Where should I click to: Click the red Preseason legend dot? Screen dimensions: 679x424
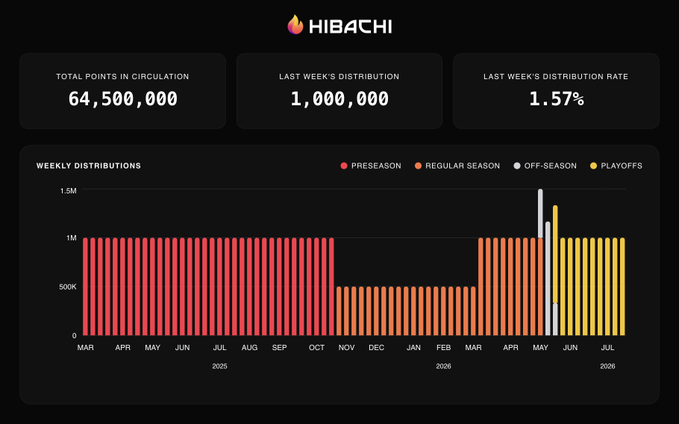[x=344, y=166]
